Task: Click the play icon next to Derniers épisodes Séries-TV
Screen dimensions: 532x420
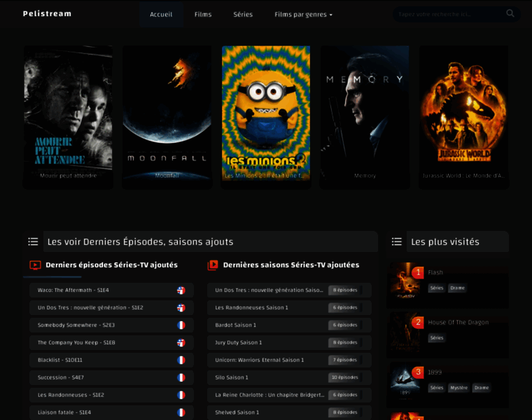Action: 35,265
